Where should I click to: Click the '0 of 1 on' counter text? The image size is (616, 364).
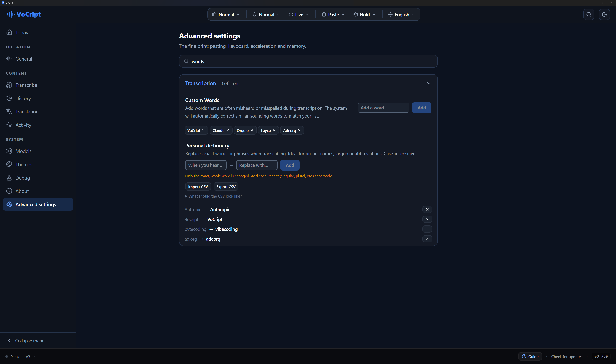[229, 83]
